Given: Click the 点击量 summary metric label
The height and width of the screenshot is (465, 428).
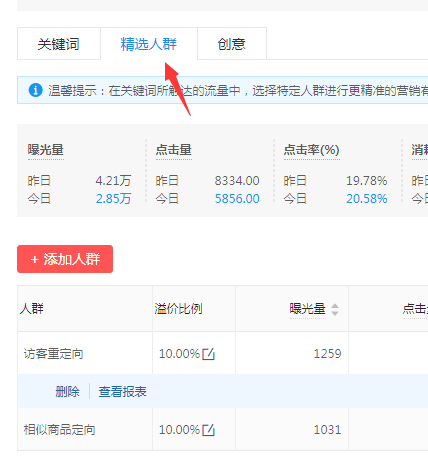Looking at the screenshot, I should [x=174, y=150].
